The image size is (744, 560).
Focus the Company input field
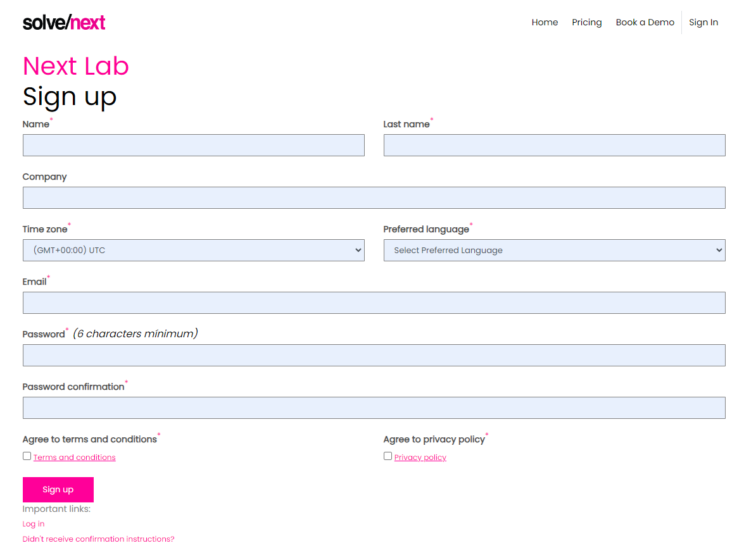pyautogui.click(x=374, y=197)
